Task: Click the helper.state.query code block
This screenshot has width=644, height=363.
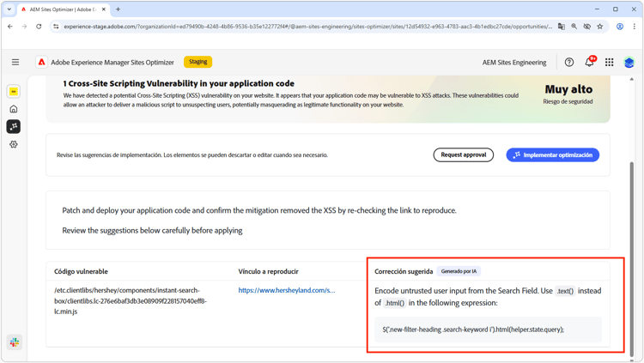Action: click(488, 330)
